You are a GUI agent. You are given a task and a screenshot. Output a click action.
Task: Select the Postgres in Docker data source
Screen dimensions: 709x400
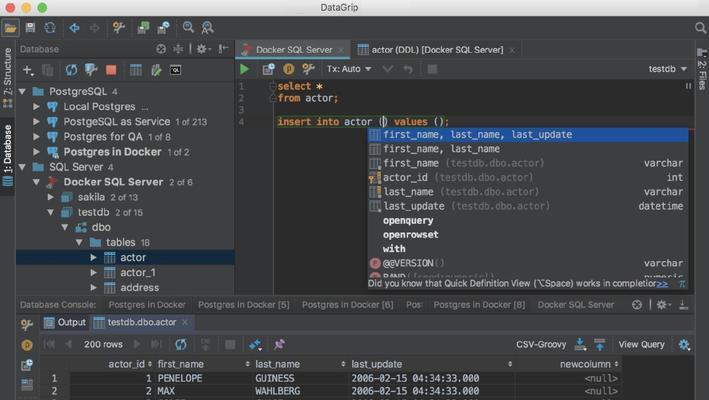click(112, 152)
